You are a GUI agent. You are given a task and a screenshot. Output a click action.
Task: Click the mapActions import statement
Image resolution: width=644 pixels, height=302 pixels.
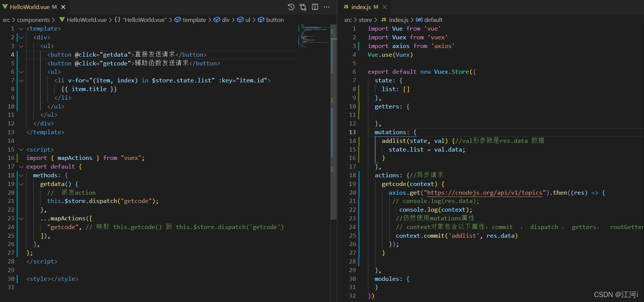85,158
